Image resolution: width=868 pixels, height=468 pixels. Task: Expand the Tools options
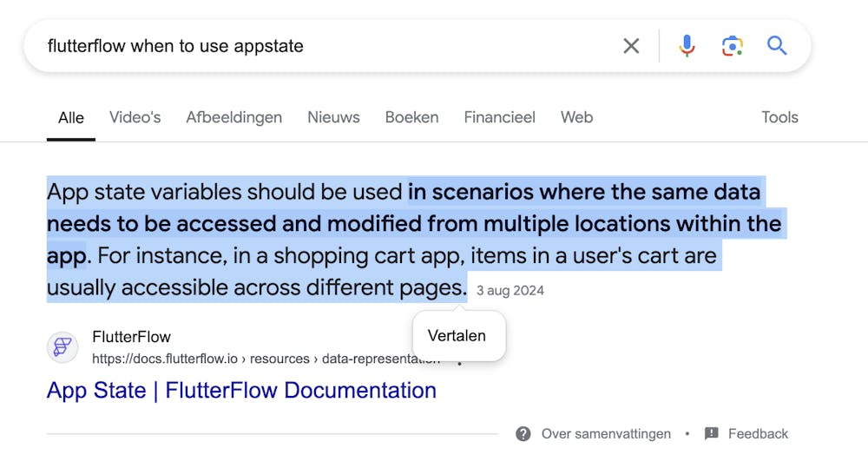779,117
